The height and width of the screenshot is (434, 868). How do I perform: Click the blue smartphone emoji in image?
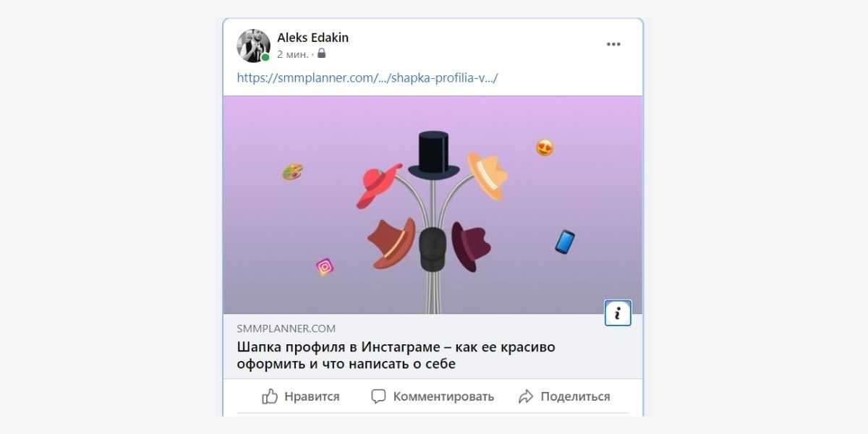coord(565,242)
